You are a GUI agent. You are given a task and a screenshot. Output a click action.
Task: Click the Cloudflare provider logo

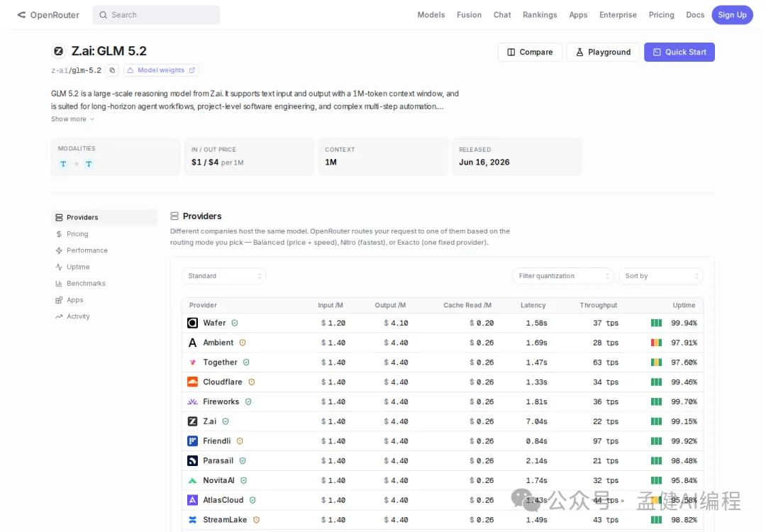192,382
